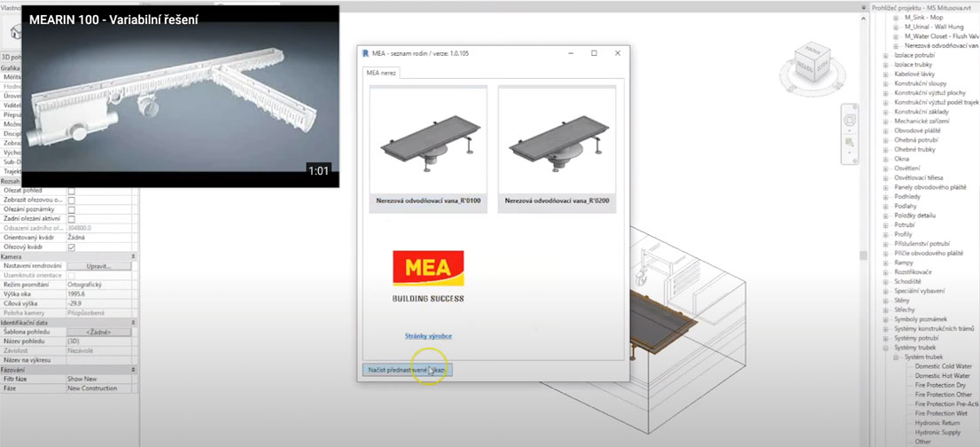Enable the Ořezat pohled checkbox

coord(72,191)
